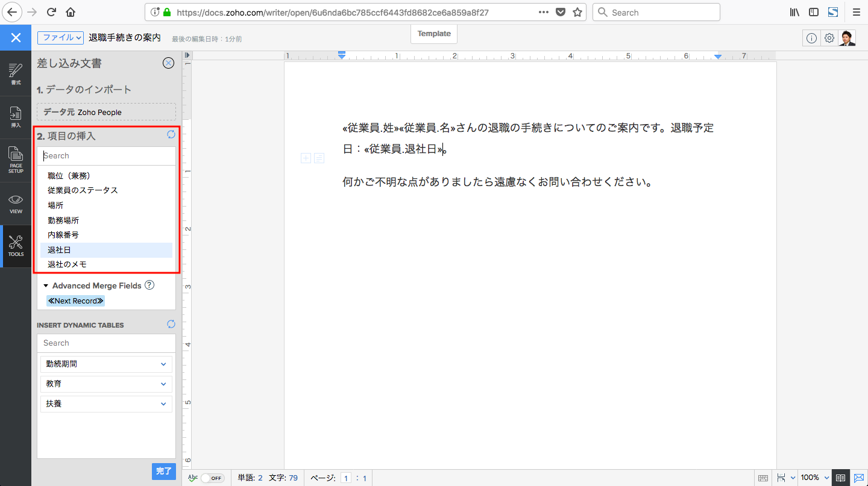Open the 挿入 insert panel
Image resolution: width=868 pixels, height=486 pixels.
coord(16,116)
